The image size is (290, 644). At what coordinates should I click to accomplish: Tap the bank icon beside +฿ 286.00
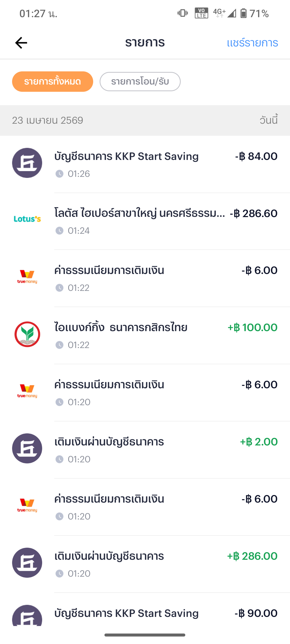click(x=27, y=563)
